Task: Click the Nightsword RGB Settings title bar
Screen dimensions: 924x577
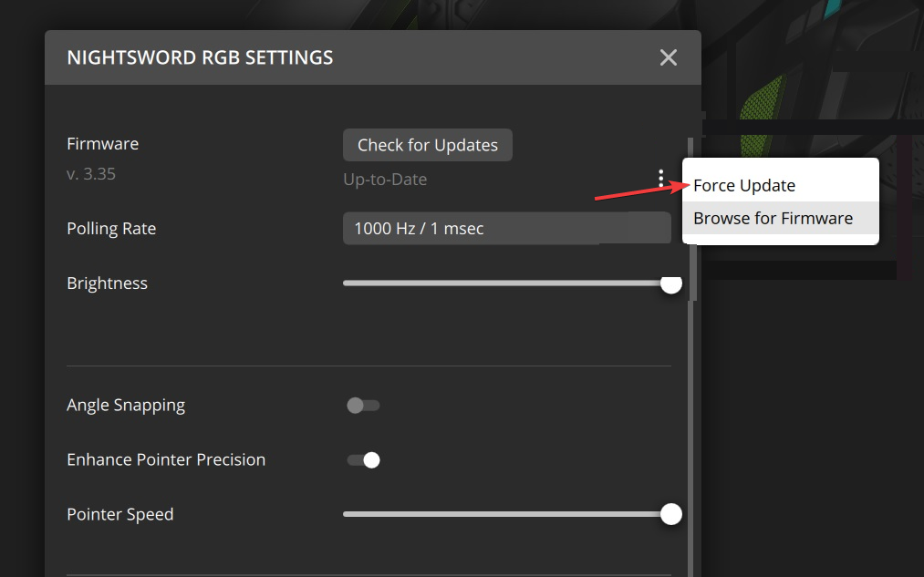Action: pyautogui.click(x=373, y=57)
